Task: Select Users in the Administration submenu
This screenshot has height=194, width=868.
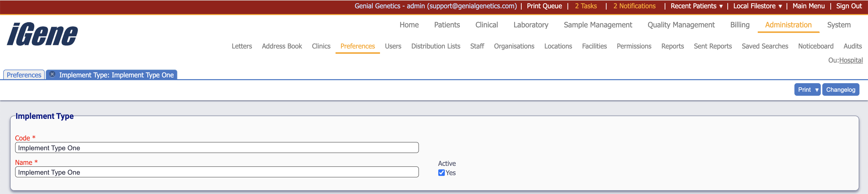Action: [x=393, y=46]
